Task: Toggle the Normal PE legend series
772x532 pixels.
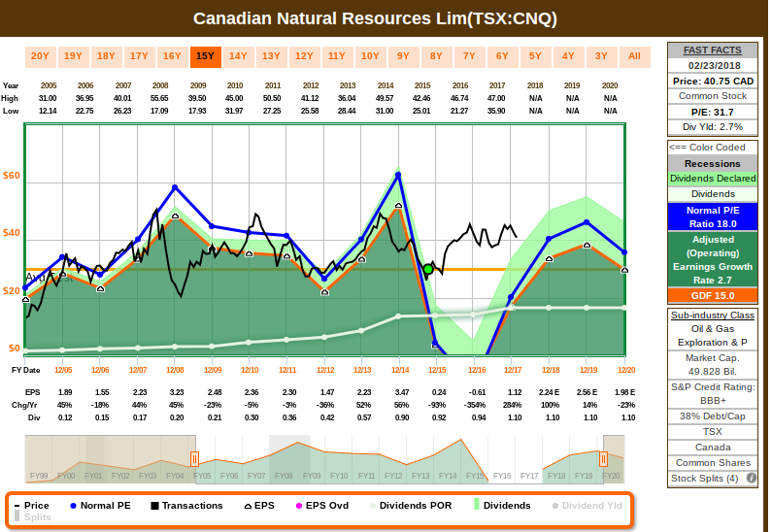Action: [100, 506]
